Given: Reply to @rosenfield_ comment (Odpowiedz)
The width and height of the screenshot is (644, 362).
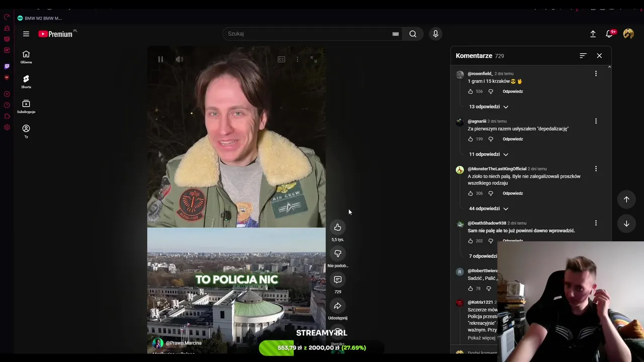Looking at the screenshot, I should 513,92.
